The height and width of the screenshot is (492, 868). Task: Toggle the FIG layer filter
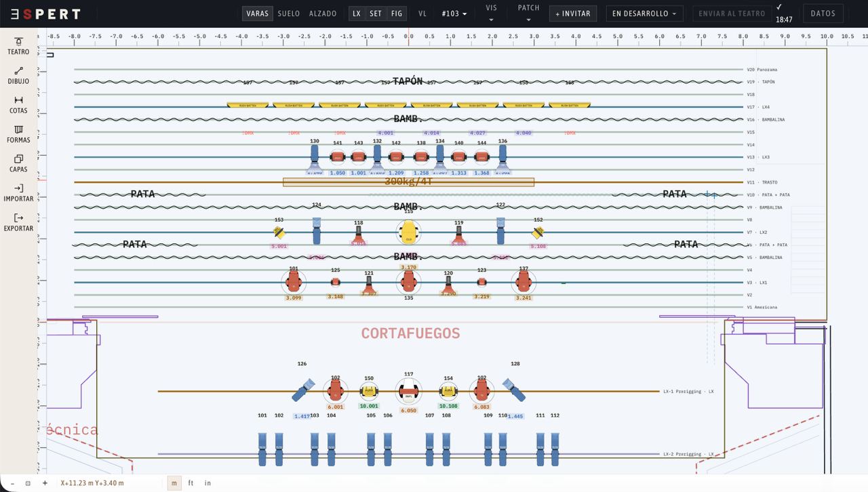397,14
